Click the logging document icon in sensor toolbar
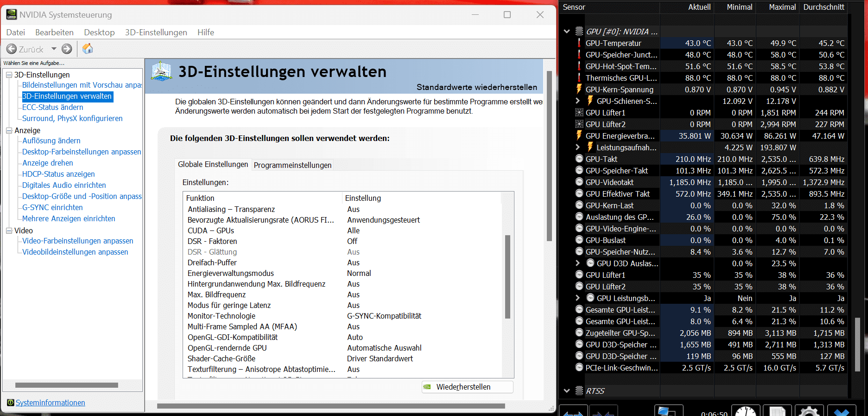The width and height of the screenshot is (868, 416). (x=777, y=411)
